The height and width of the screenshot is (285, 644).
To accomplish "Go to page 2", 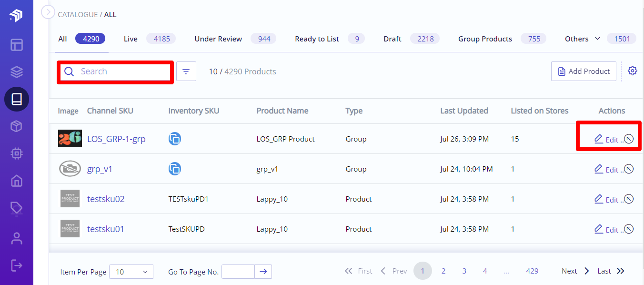I will 443,271.
